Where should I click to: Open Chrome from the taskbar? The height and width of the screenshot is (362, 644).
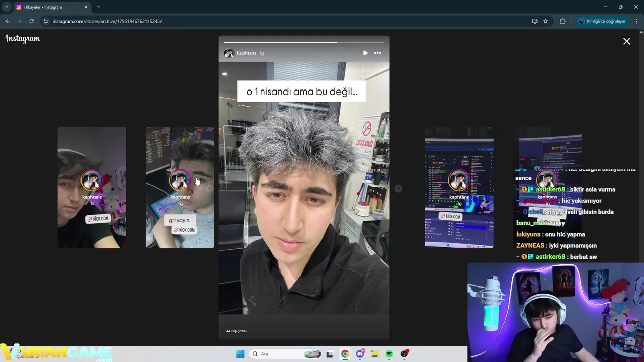345,354
